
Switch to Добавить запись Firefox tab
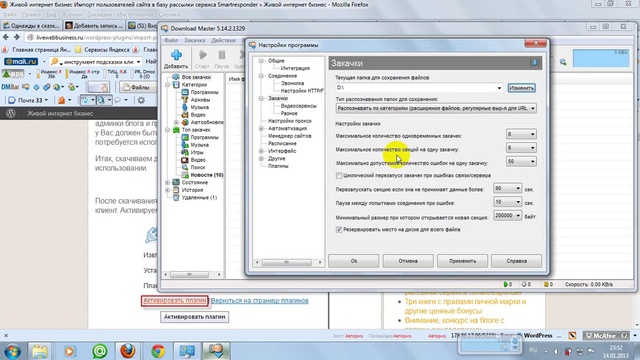click(94, 25)
